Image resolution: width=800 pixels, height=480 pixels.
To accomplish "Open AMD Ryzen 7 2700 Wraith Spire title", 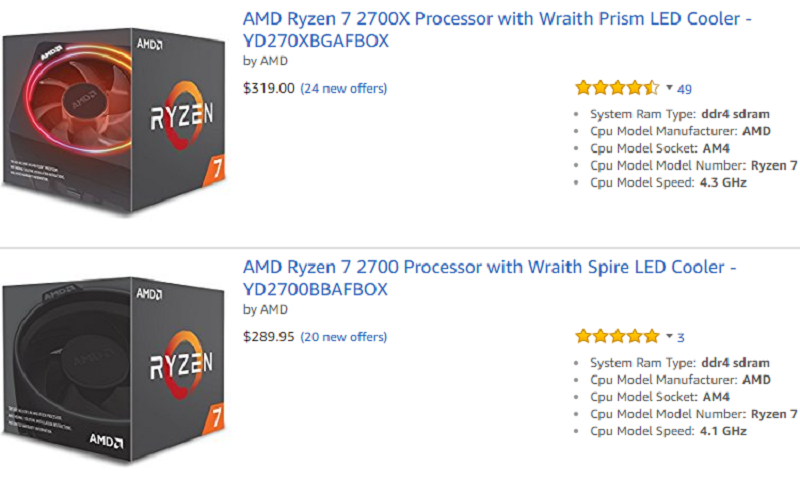I will [490, 278].
